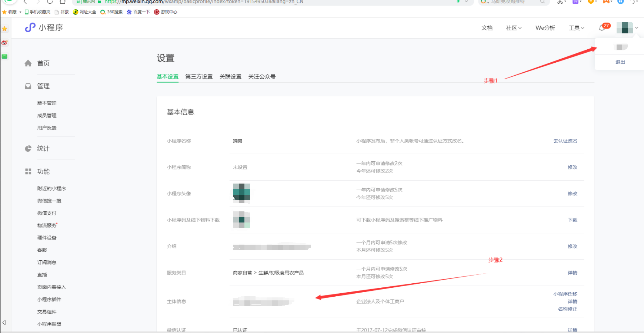Viewport: 644px width, 333px height.
Task: Click the mini program avatar thumbnail
Action: (241, 194)
